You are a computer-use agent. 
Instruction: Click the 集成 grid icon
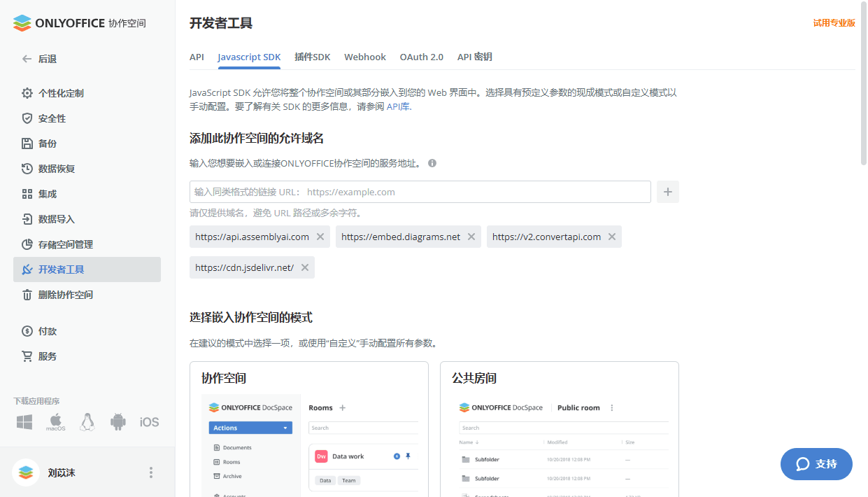[x=27, y=194]
